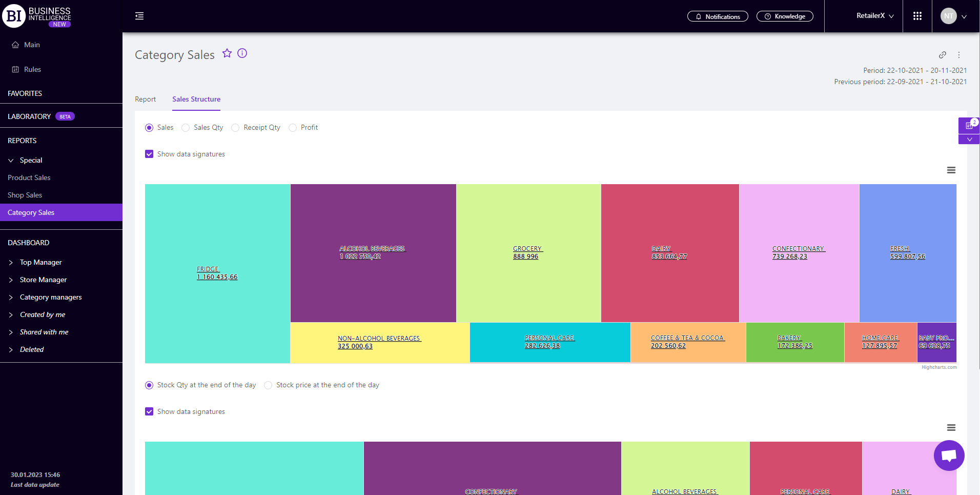Uncheck the first Show data signatures checkbox

(149, 154)
